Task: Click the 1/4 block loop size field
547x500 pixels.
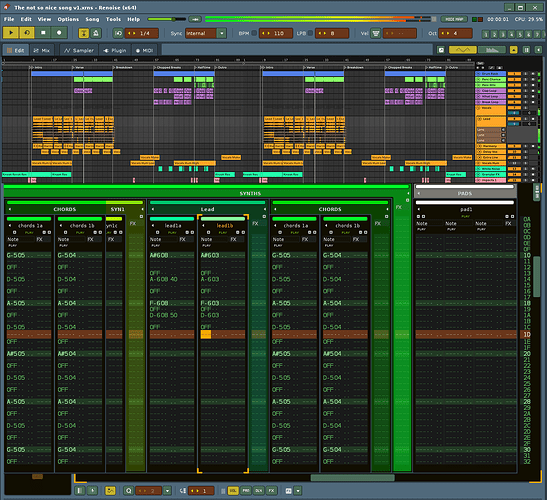Action: pyautogui.click(x=142, y=33)
